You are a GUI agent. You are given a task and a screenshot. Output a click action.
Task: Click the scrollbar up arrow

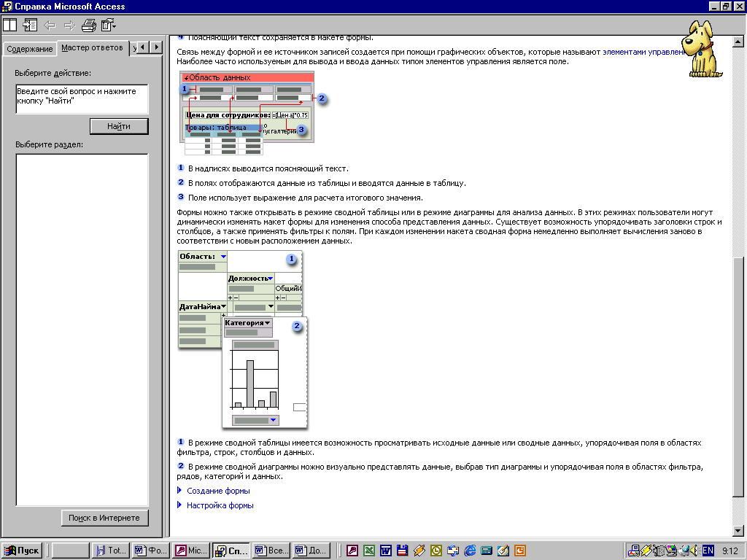click(738, 42)
